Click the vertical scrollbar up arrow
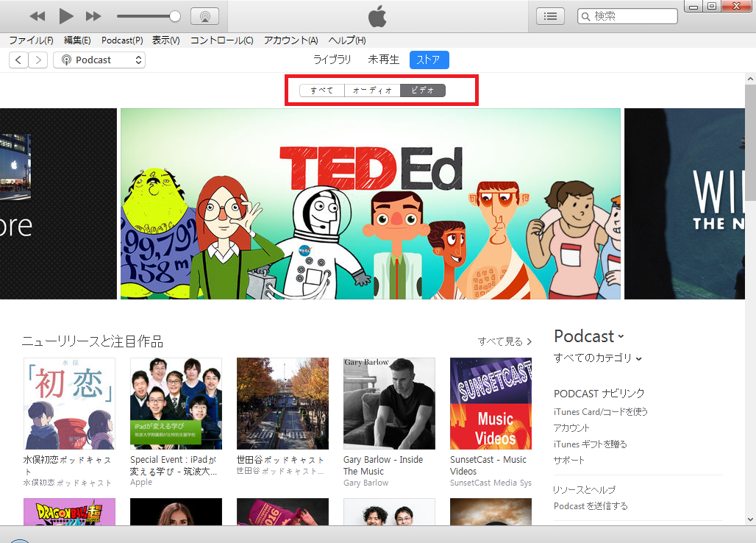Viewport: 756px width, 543px height. pos(750,79)
